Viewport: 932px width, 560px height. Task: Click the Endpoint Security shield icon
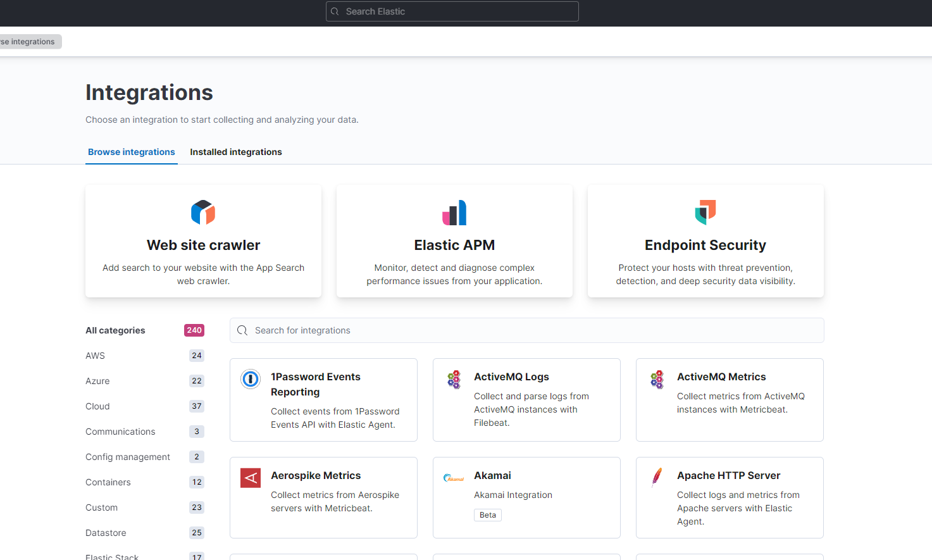705,213
